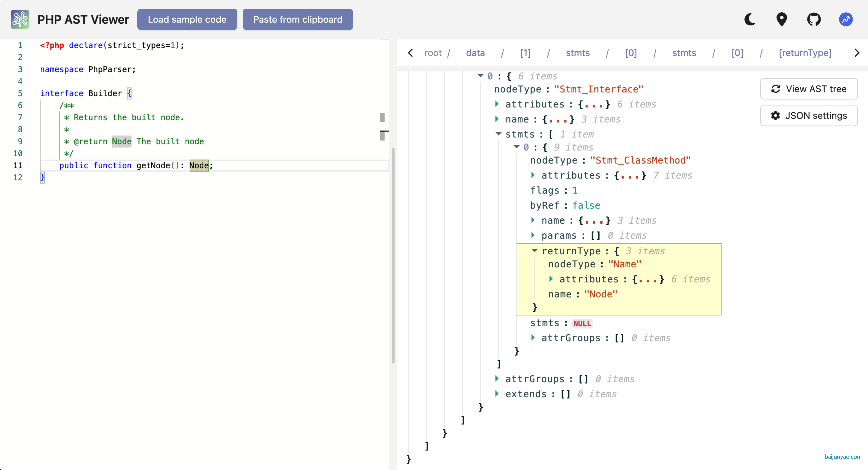
Task: Select the stmts breadcrumb item
Action: click(x=578, y=53)
